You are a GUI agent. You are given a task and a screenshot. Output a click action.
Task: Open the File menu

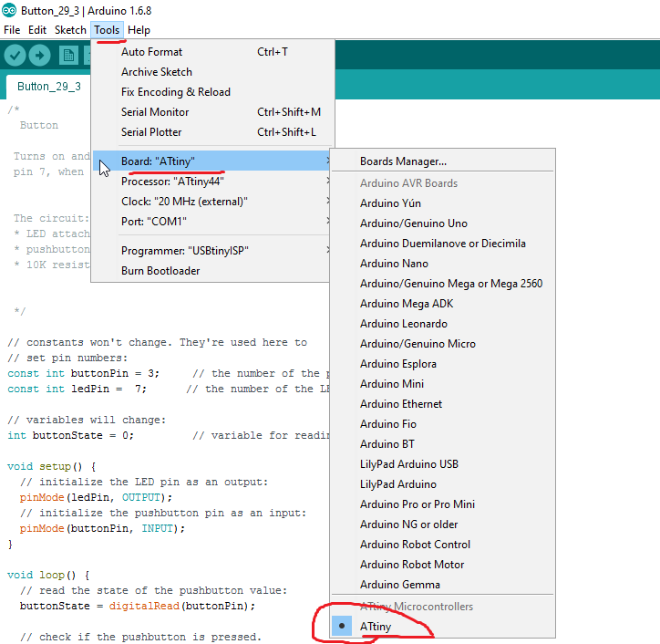[12, 30]
